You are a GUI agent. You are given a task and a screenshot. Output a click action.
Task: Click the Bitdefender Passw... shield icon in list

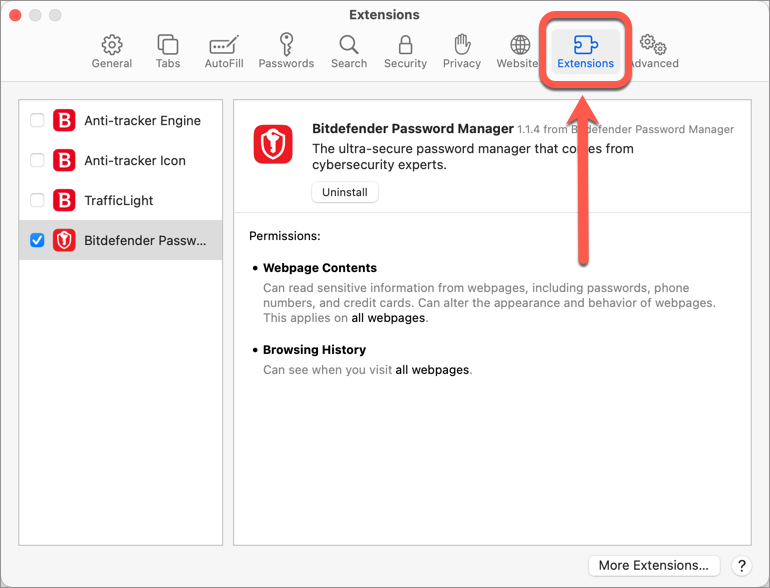[64, 240]
